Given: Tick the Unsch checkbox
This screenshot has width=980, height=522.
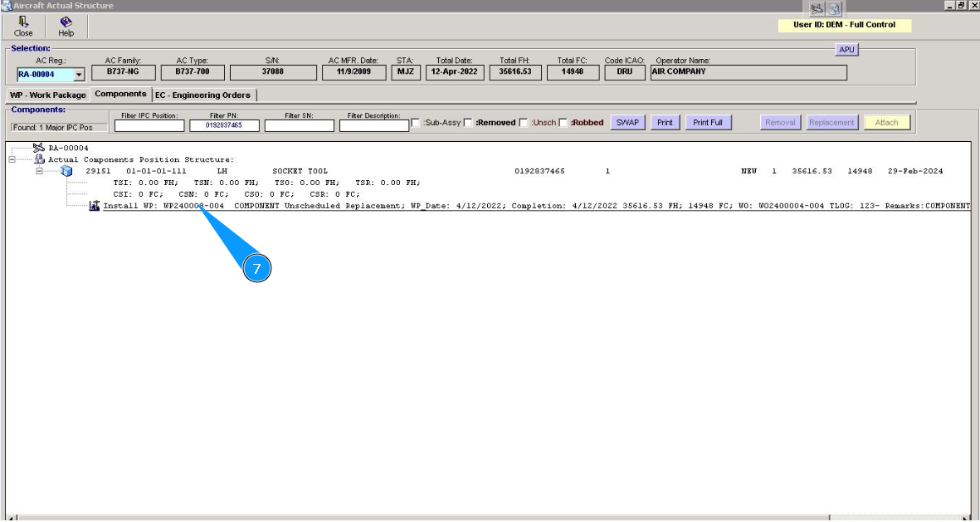Looking at the screenshot, I should tap(523, 123).
